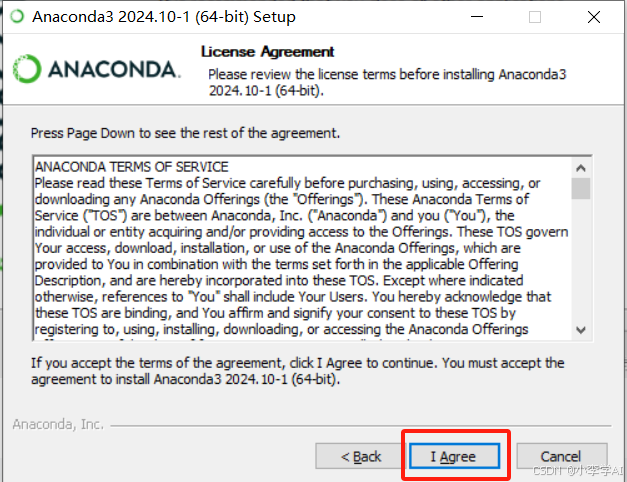Accept the license with I Agree
The width and height of the screenshot is (627, 482).
pos(454,456)
